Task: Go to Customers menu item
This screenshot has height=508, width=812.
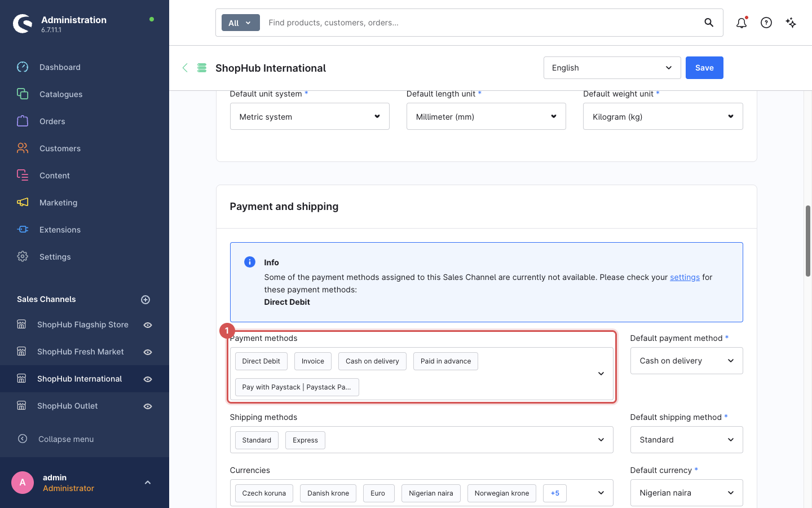Action: coord(60,148)
